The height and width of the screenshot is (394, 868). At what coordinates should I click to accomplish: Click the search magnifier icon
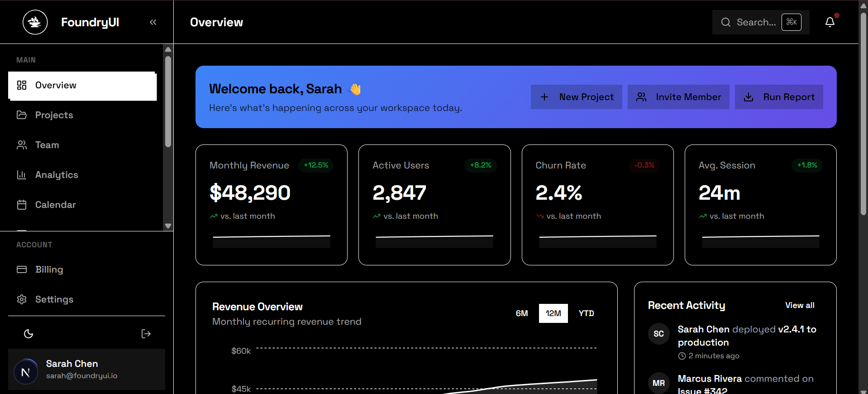point(726,22)
